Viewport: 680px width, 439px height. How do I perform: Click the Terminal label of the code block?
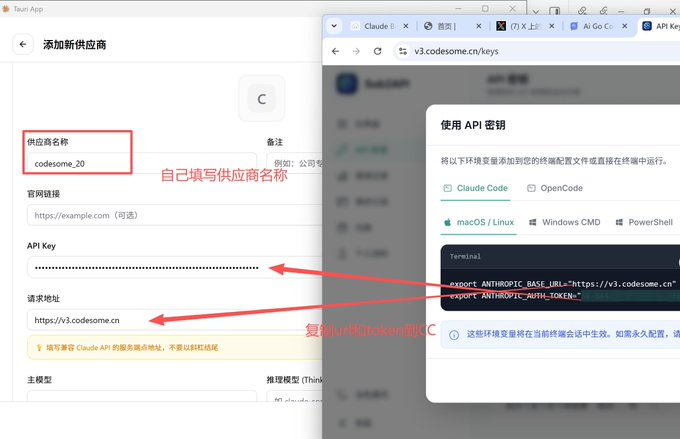(465, 256)
